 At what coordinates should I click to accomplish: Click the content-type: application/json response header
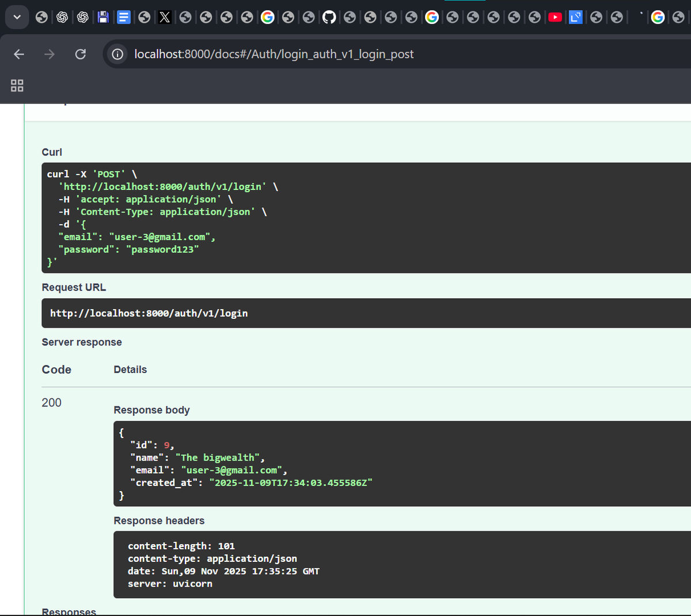coord(212,558)
